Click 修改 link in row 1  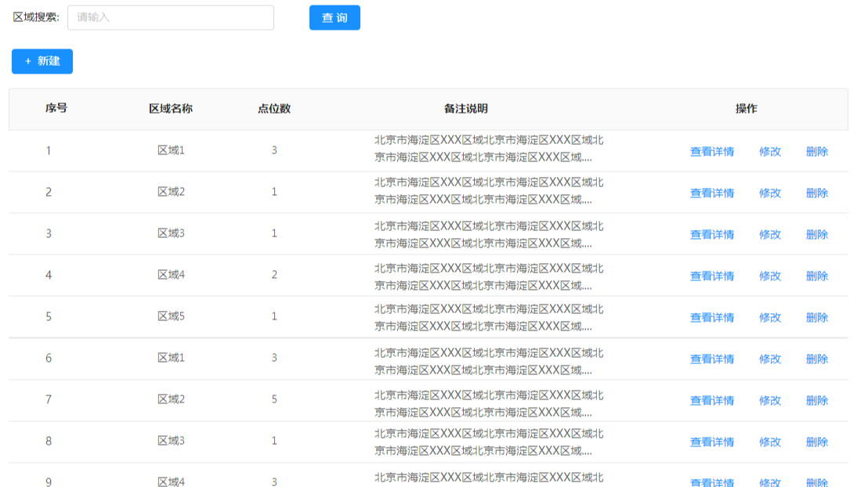[x=769, y=152]
